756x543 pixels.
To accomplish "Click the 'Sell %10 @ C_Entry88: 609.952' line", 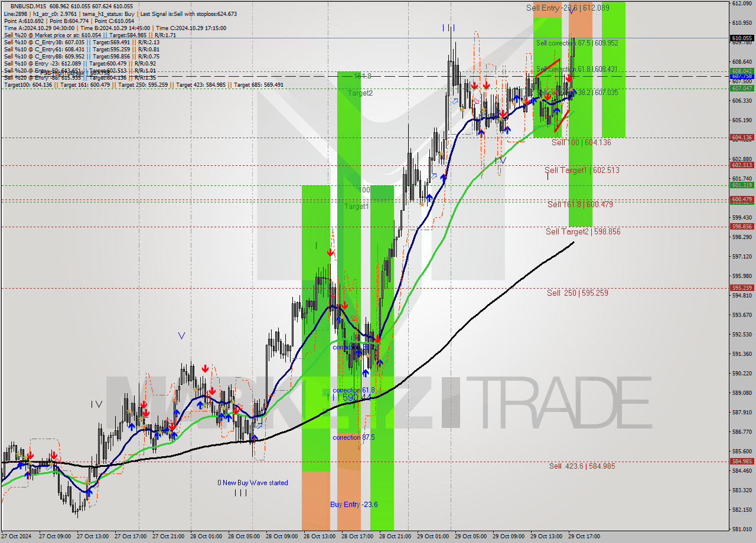I will point(82,56).
